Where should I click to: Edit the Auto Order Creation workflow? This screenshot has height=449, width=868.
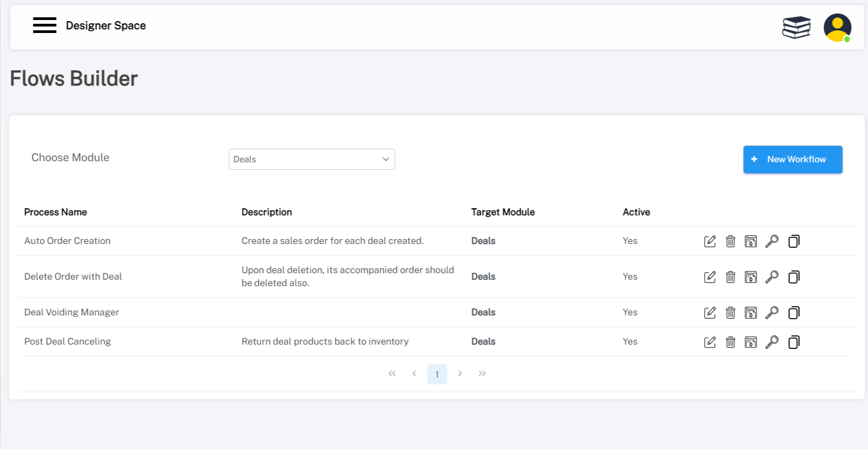(x=710, y=241)
